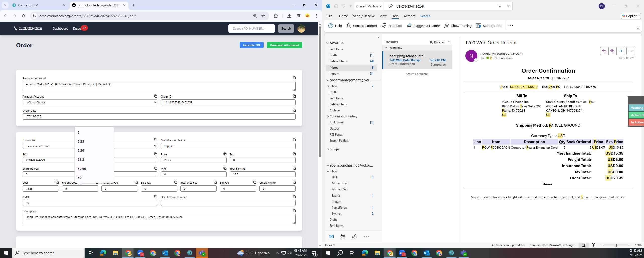644x258 pixels.
Task: Open Ingram folder under Favorites
Action: pyautogui.click(x=351, y=74)
